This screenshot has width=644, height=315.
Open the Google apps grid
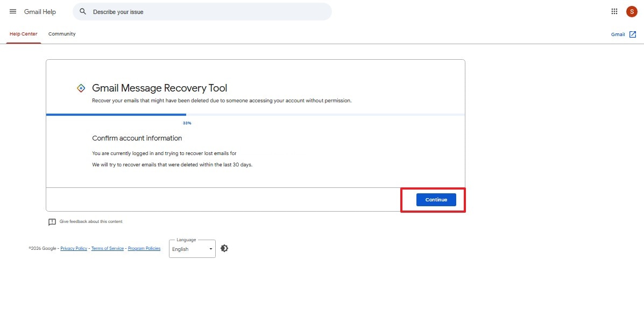tap(614, 11)
